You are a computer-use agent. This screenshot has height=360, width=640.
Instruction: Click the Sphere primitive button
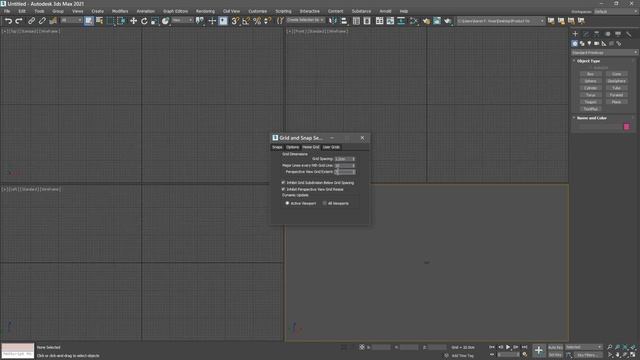(x=590, y=81)
